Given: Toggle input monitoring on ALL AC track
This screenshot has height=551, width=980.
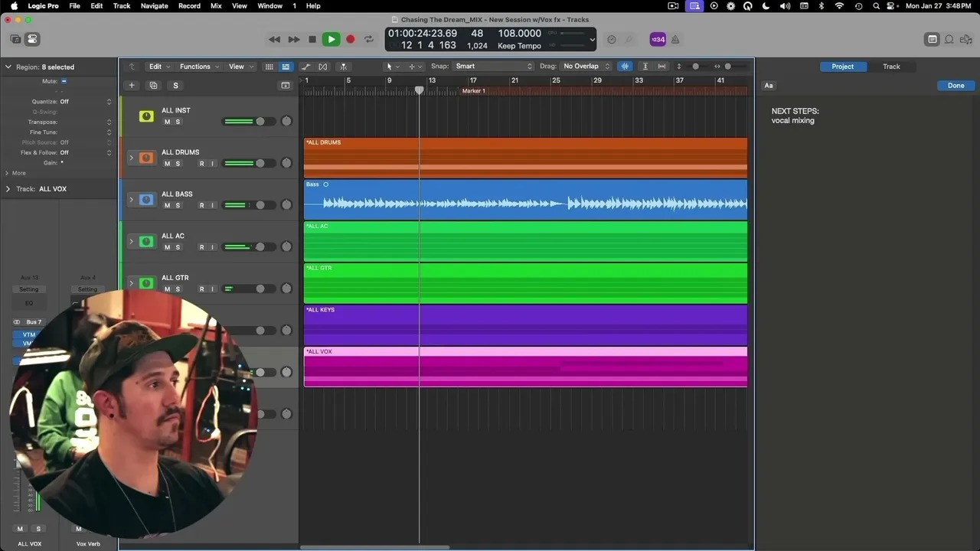Looking at the screenshot, I should pos(212,247).
